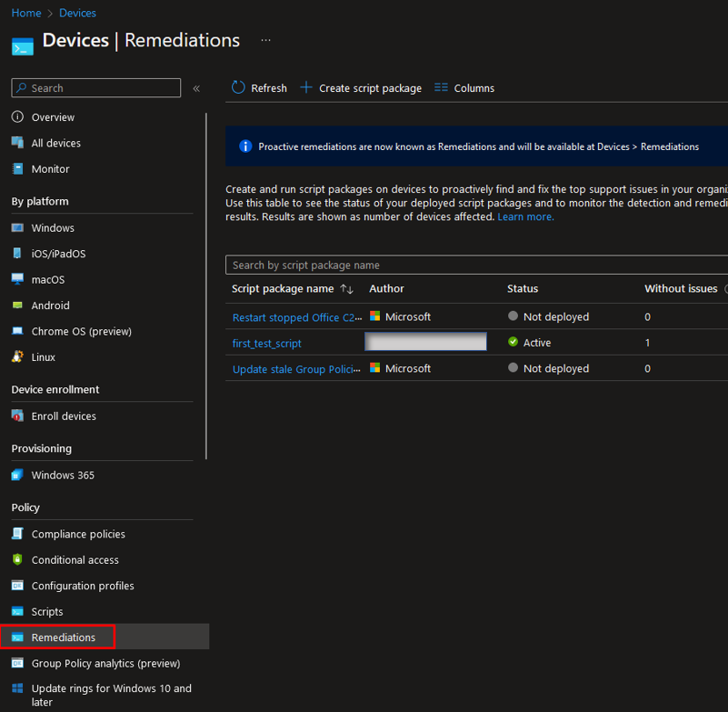The image size is (728, 712).
Task: Open the ellipsis more options menu
Action: tap(265, 40)
